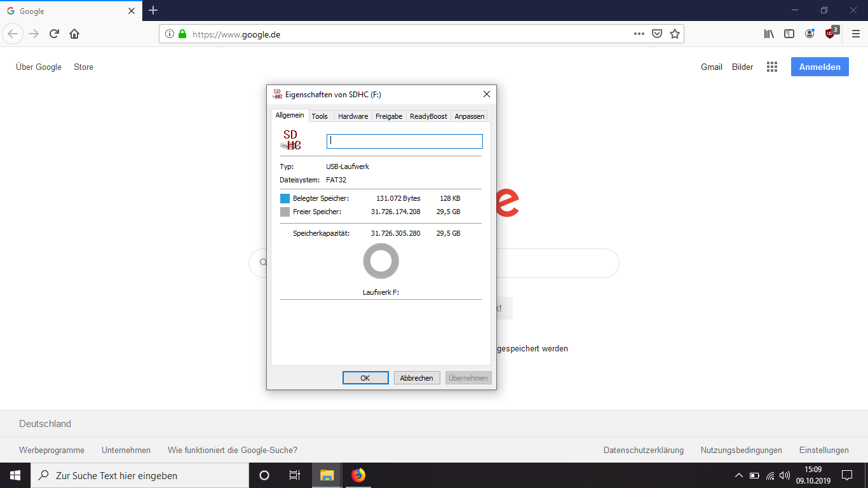This screenshot has height=488, width=868.
Task: Open the page actions ellipsis menu
Action: point(639,34)
